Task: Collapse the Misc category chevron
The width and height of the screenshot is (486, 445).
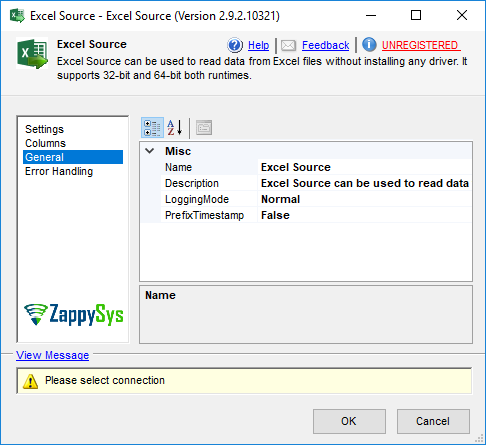Action: tap(150, 151)
